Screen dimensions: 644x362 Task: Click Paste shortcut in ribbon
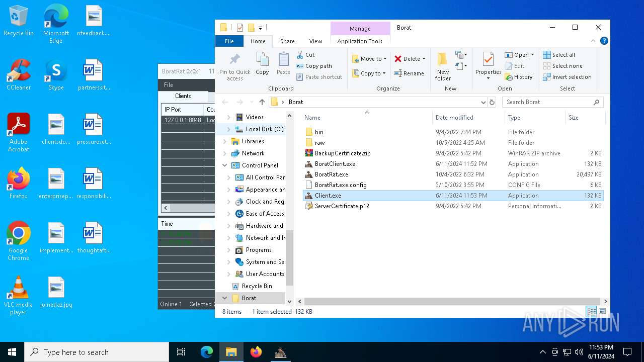coord(319,77)
